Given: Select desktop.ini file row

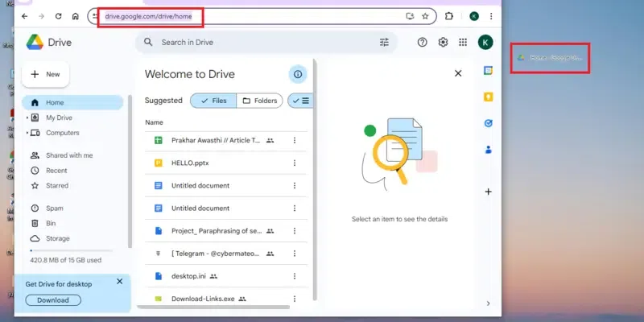Looking at the screenshot, I should point(226,276).
